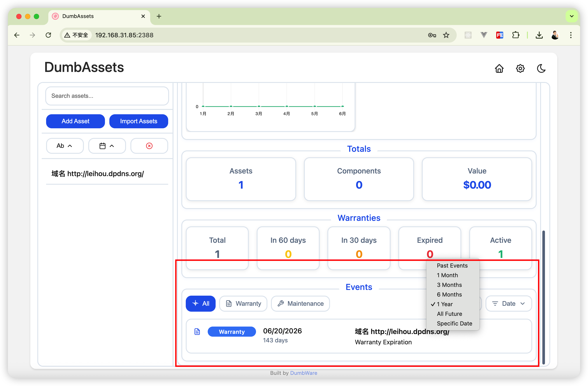Image resolution: width=588 pixels, height=386 pixels.
Task: Choose All Future in the dropdown list
Action: [449, 314]
